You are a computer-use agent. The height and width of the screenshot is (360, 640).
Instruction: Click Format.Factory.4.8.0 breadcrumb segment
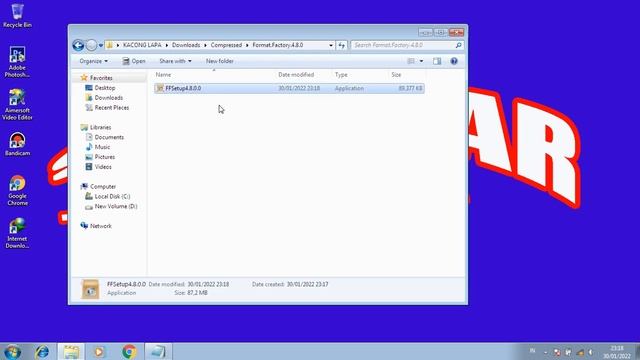point(278,45)
